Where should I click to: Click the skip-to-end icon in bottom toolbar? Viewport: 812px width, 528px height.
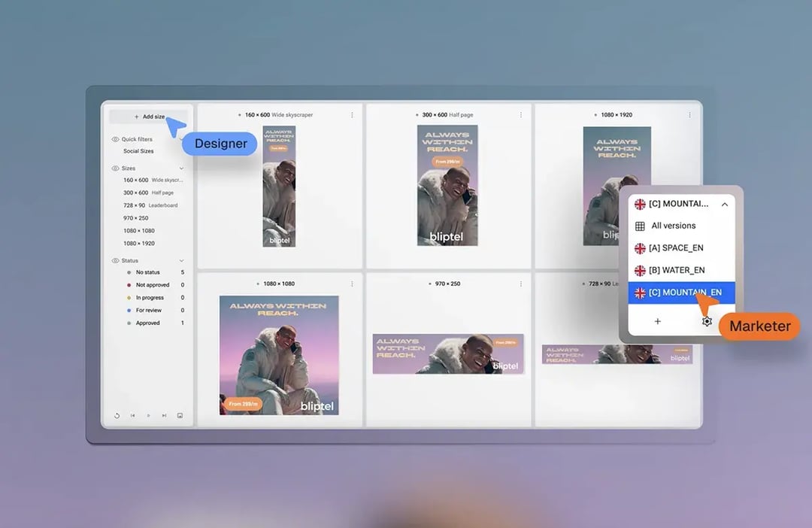click(x=165, y=415)
